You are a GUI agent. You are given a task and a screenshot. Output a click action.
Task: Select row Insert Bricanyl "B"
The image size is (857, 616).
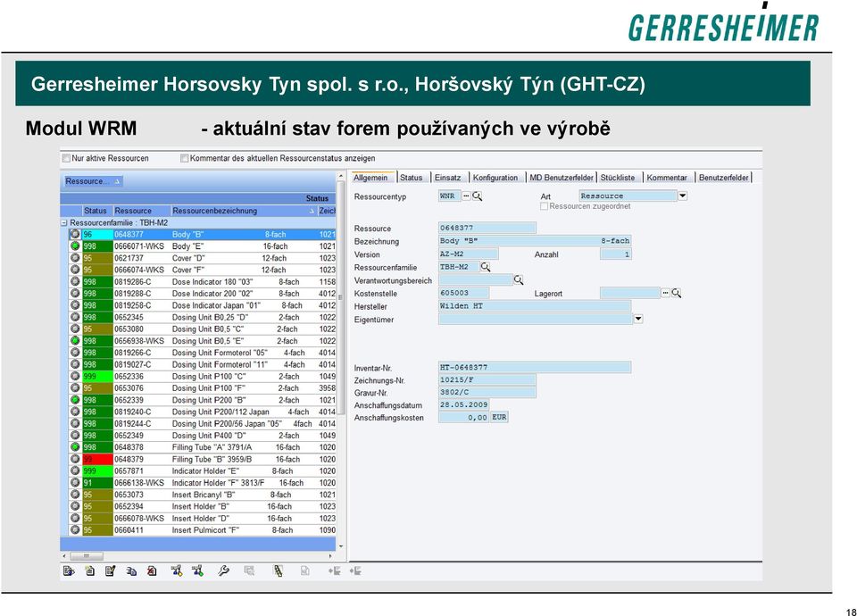tap(203, 495)
